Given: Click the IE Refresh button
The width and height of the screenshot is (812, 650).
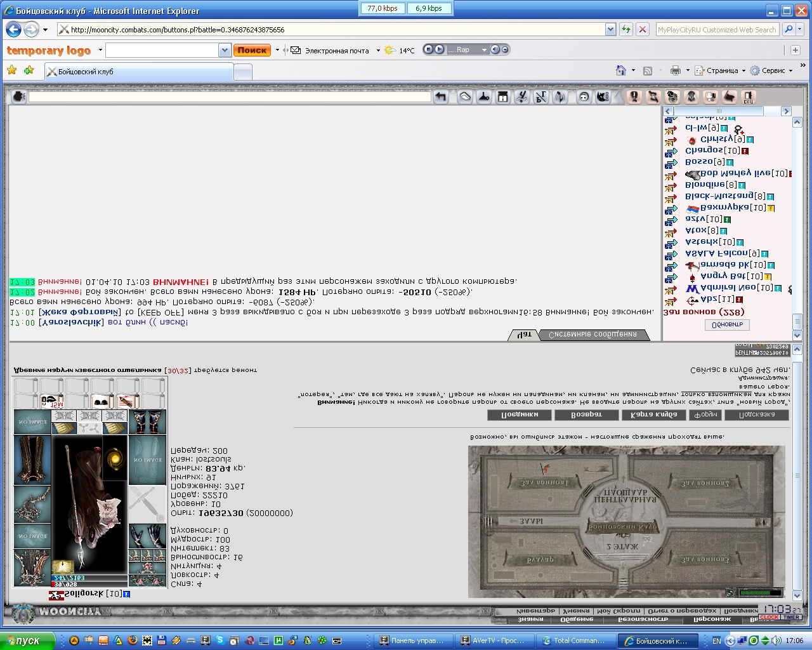Looking at the screenshot, I should click(626, 29).
